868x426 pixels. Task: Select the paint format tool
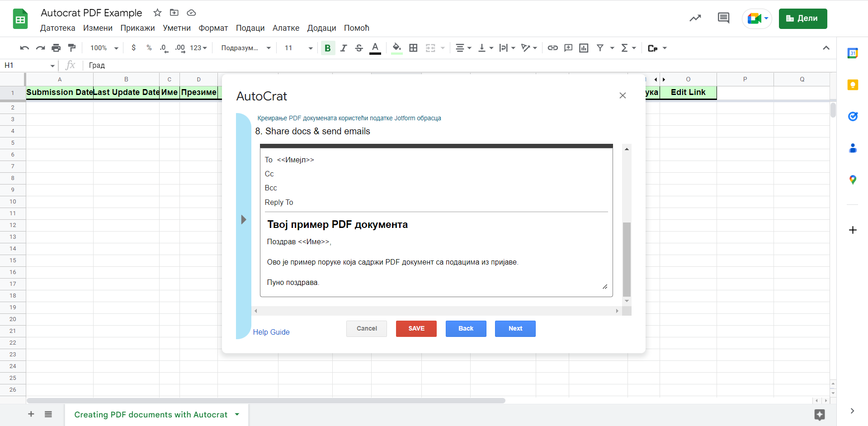click(x=71, y=48)
